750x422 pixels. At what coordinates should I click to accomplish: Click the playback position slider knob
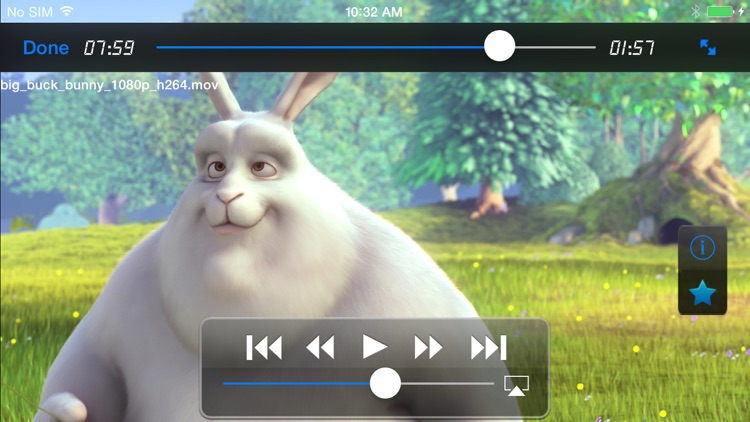(499, 46)
